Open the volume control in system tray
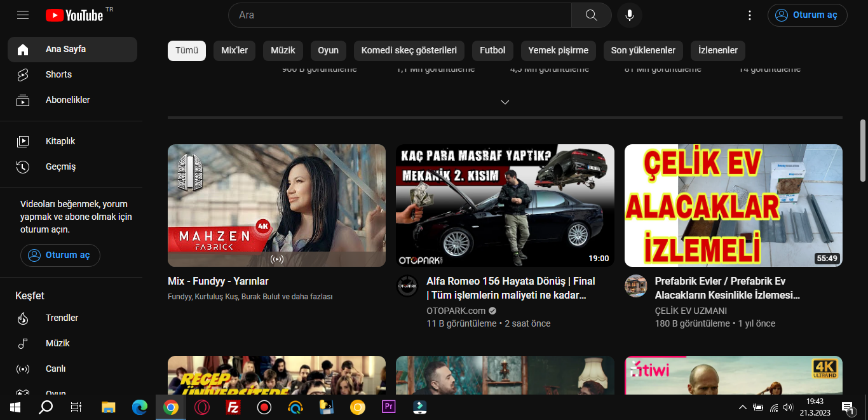 [788, 407]
